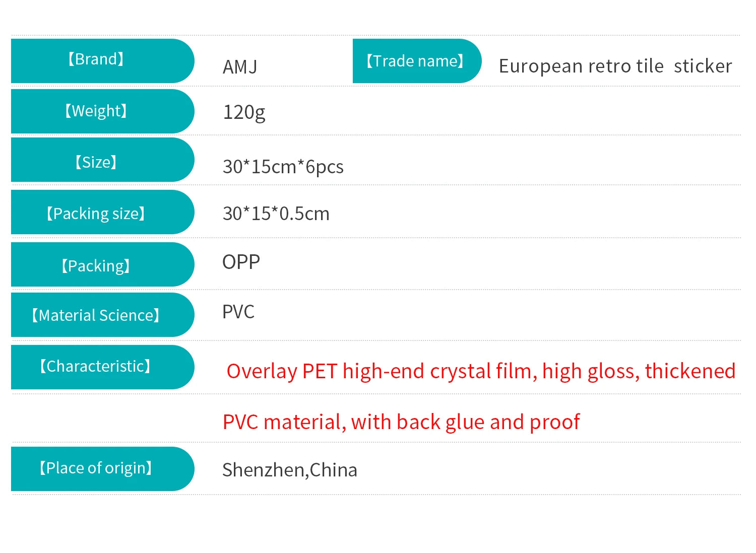
Task: Click the word thickened in red text
Action: (690, 371)
